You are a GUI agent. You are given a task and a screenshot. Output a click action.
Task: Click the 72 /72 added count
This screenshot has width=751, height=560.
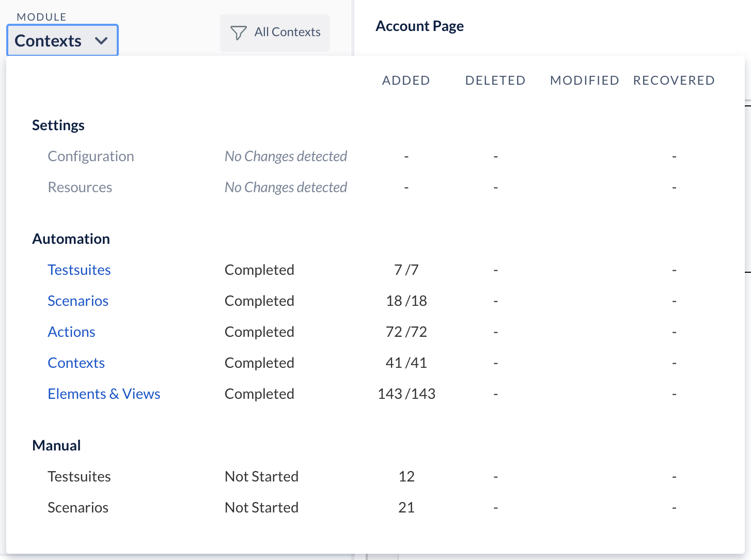[406, 332]
